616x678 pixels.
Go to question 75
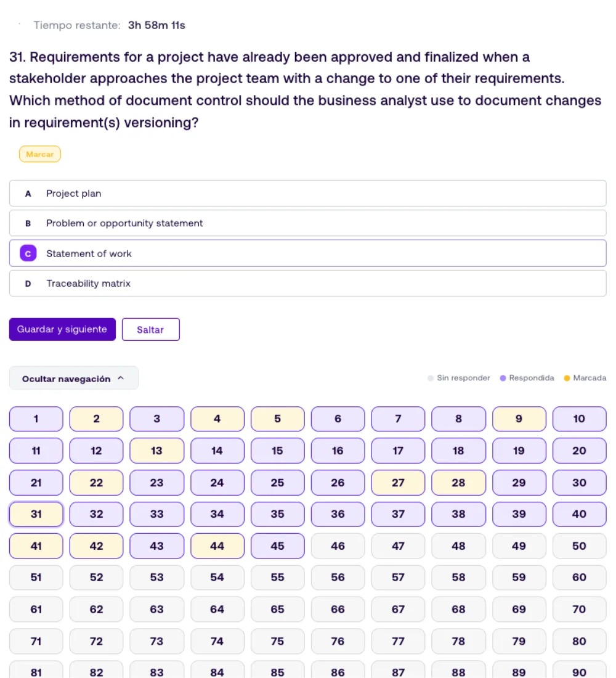pyautogui.click(x=278, y=641)
